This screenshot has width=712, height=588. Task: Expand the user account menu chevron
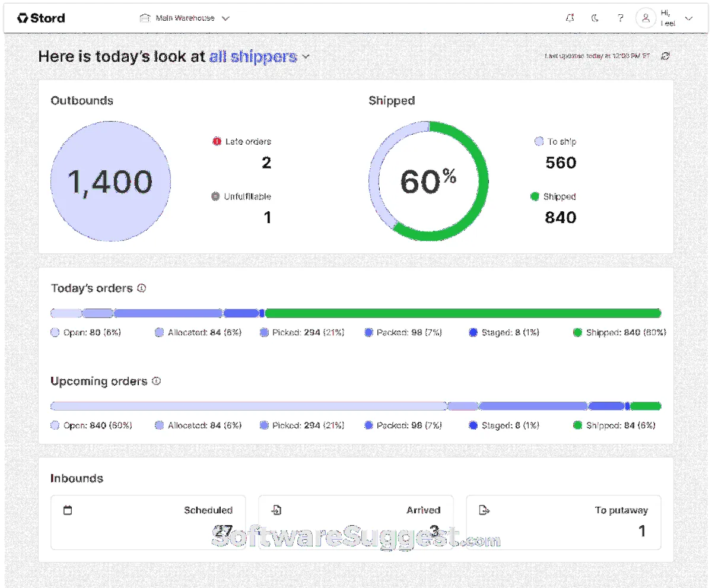point(688,18)
